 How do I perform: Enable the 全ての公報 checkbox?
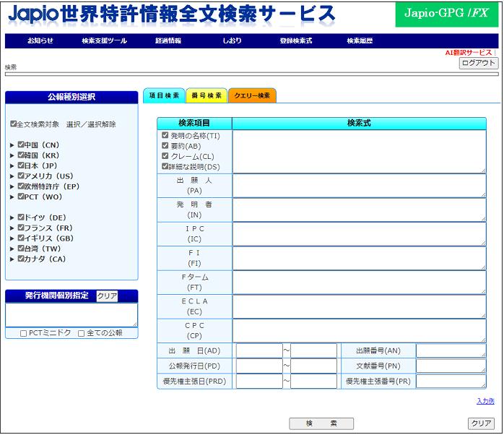click(82, 333)
